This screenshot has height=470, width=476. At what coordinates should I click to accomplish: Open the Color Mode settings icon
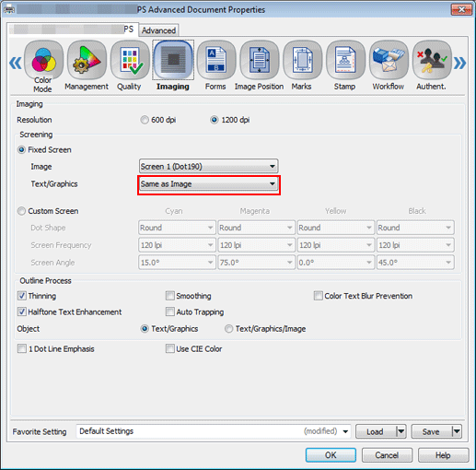43,60
